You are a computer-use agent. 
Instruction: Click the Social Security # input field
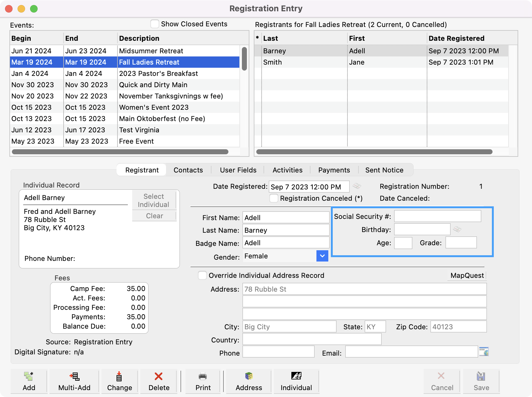(x=437, y=216)
